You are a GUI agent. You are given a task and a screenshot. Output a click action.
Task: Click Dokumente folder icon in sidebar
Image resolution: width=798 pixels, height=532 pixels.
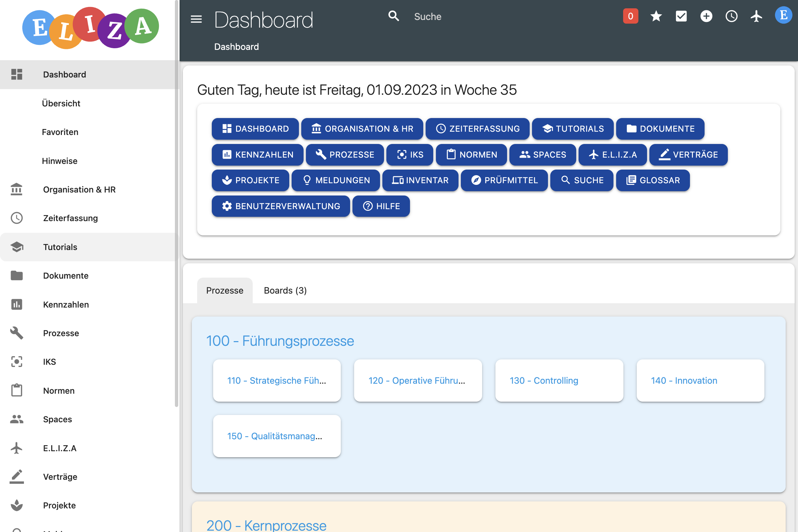coord(17,276)
